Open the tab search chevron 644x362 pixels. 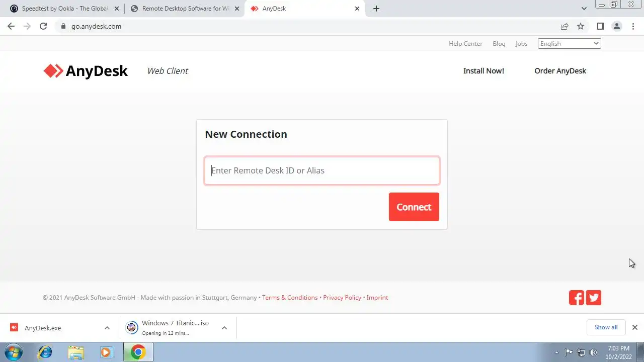[584, 9]
